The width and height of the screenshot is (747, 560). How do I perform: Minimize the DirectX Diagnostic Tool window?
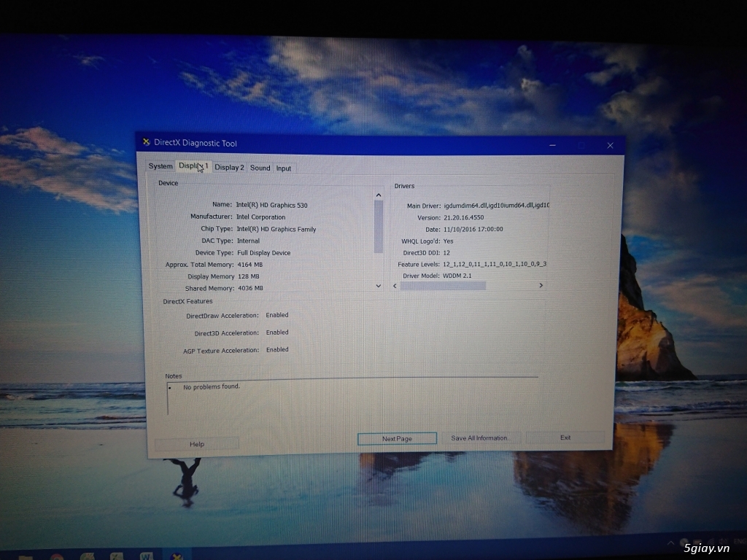[x=553, y=145]
